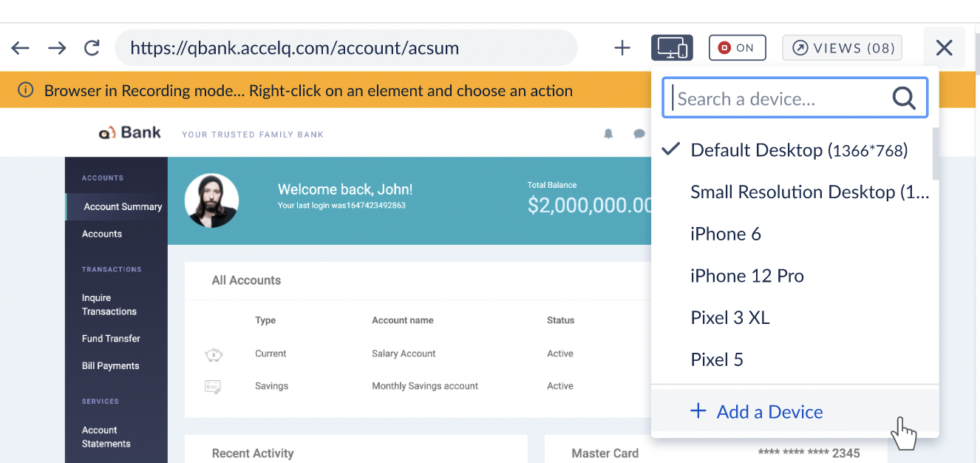Go forward using the forward arrow
The height and width of the screenshot is (463, 980).
pos(57,48)
